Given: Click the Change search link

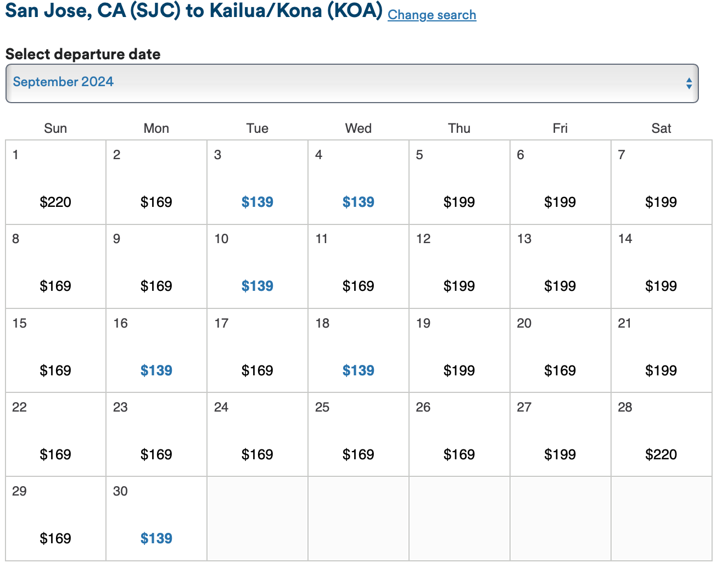Looking at the screenshot, I should (x=432, y=15).
